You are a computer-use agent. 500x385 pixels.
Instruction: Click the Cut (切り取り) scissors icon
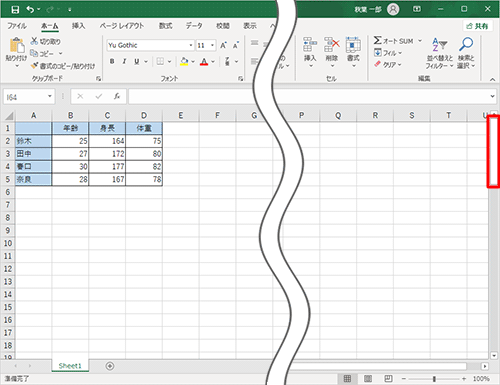click(x=34, y=41)
